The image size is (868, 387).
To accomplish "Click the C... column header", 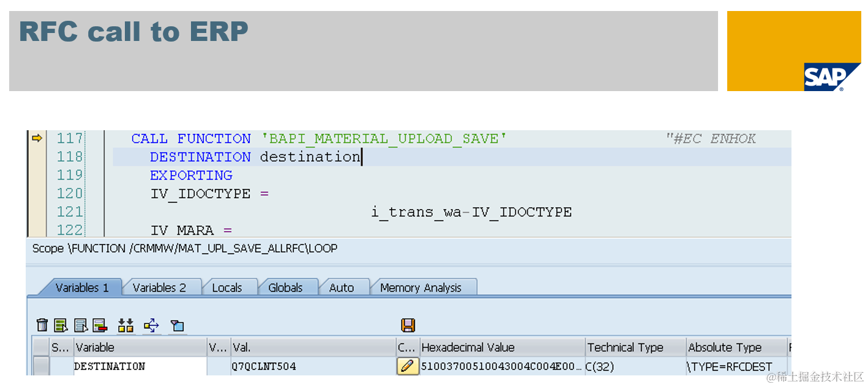I will coord(408,347).
